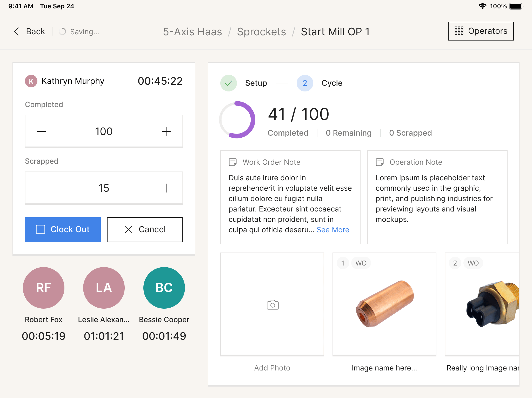The height and width of the screenshot is (398, 532).
Task: Cancel the clock out entry
Action: click(x=145, y=229)
